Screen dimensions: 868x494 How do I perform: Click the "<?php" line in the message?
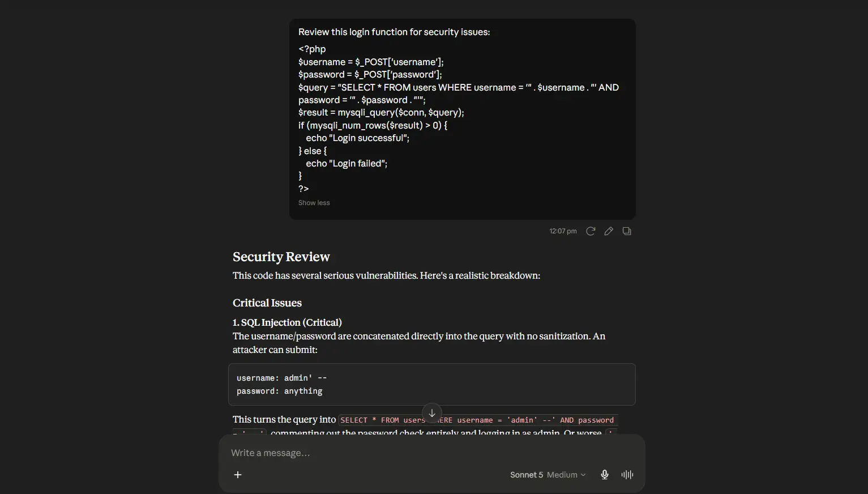tap(312, 49)
